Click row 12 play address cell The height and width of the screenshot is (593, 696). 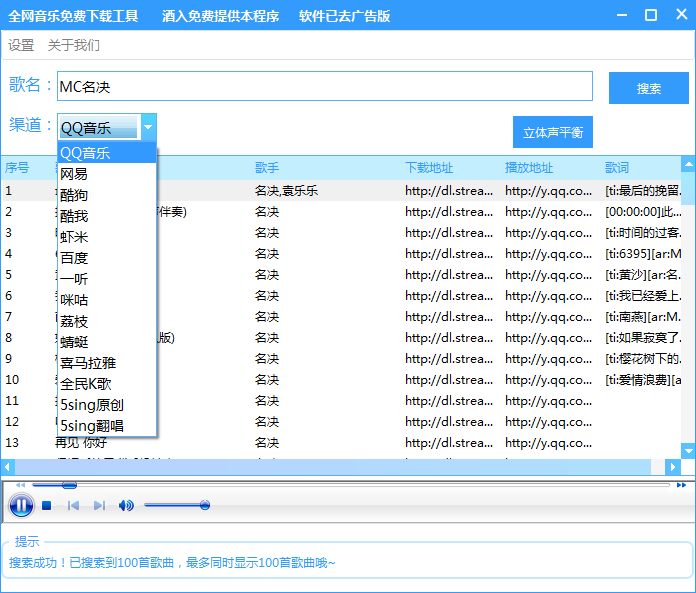pyautogui.click(x=548, y=422)
